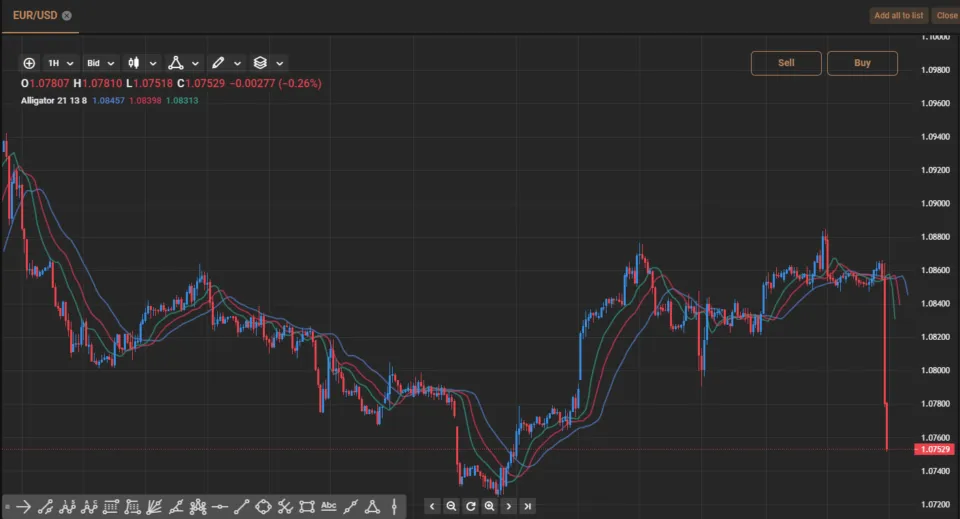960x519 pixels.
Task: Select the angled pitchfork tool
Action: (176, 507)
